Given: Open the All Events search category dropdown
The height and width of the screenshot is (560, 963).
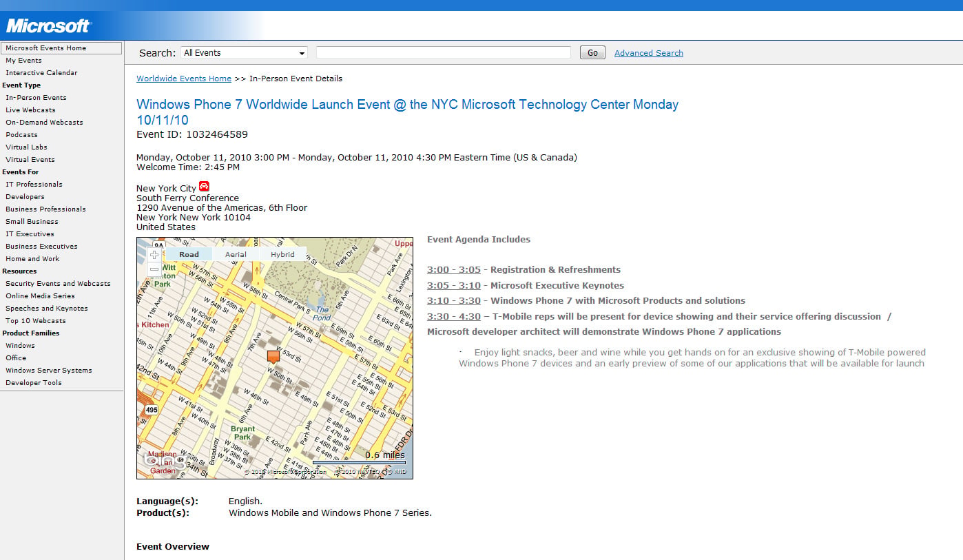Looking at the screenshot, I should 245,53.
